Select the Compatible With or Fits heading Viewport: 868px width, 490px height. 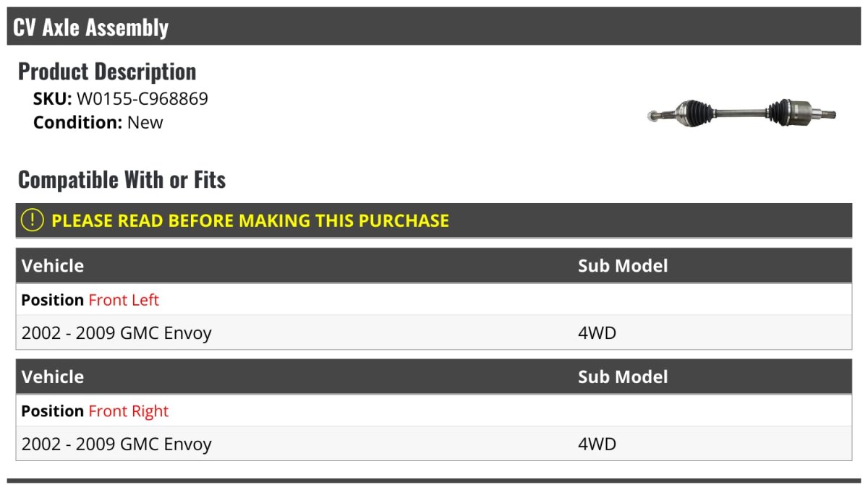pyautogui.click(x=122, y=179)
